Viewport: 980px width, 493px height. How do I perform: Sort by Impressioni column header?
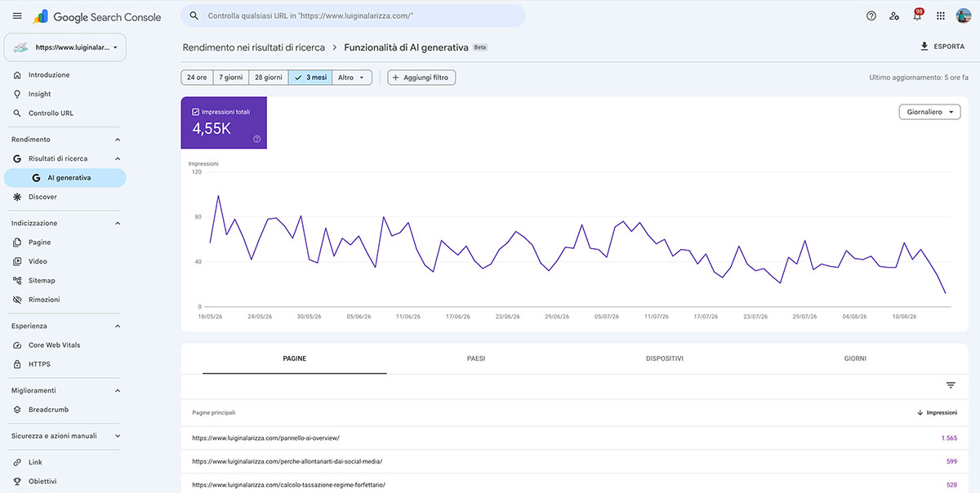coord(938,413)
